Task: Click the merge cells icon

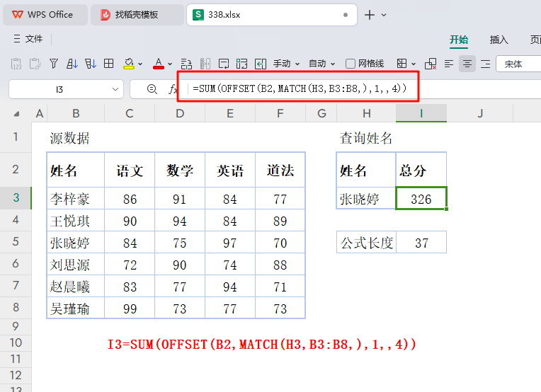Action: pos(242,64)
